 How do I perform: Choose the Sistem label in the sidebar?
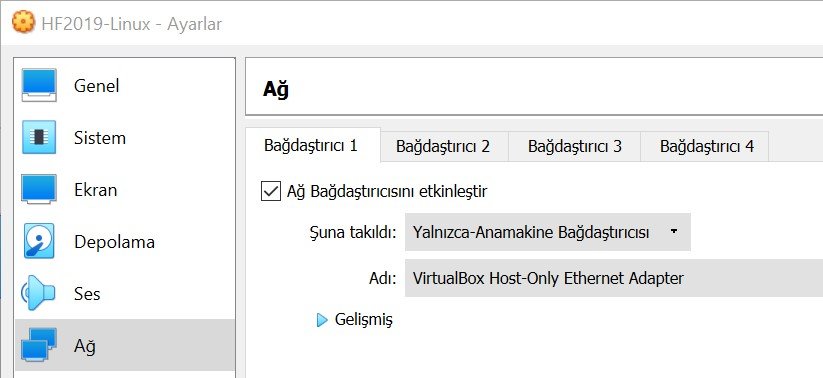100,138
